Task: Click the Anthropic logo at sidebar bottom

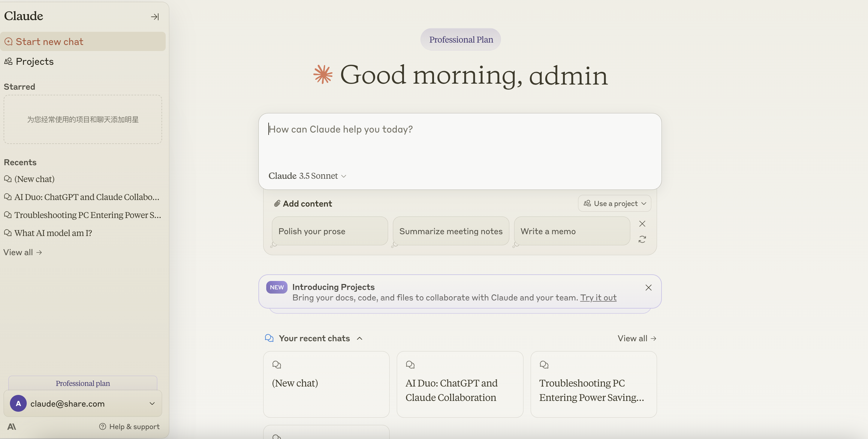Action: click(11, 426)
